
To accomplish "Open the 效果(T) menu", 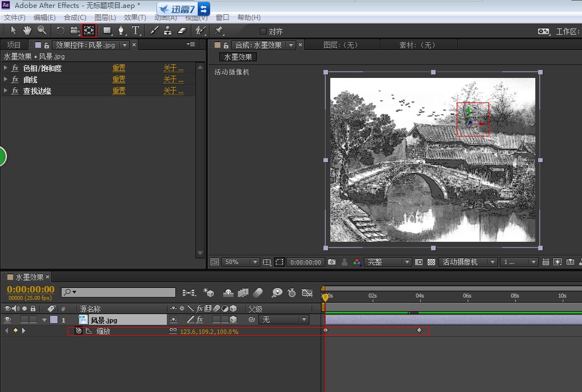I will pyautogui.click(x=134, y=18).
